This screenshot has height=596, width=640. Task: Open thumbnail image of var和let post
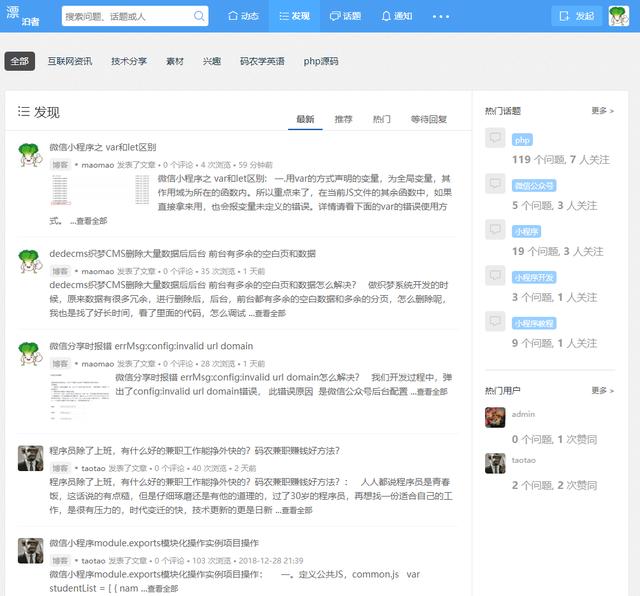tap(100, 190)
